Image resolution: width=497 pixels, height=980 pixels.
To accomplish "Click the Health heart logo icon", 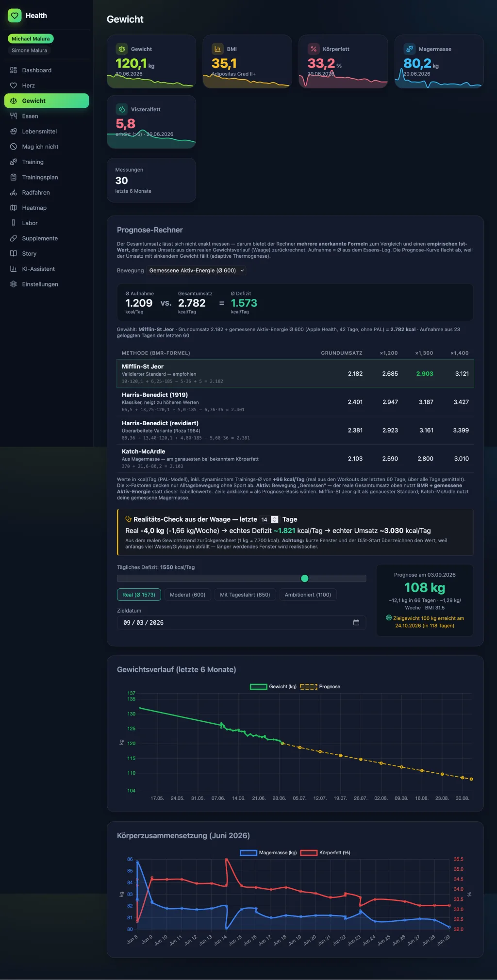I will tap(15, 16).
